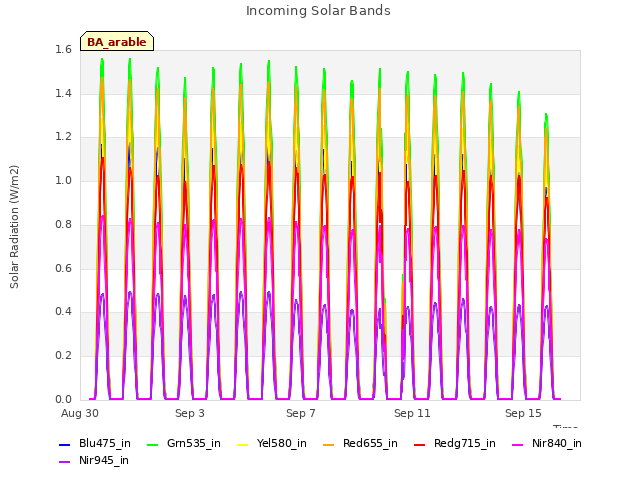Click the Sep 3 x-axis label

190,413
